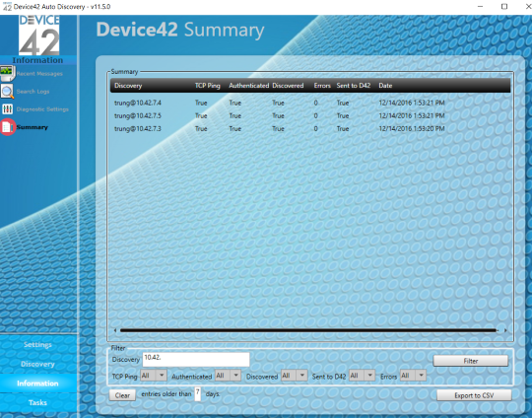Sort by the Sent to D42 column header

354,86
